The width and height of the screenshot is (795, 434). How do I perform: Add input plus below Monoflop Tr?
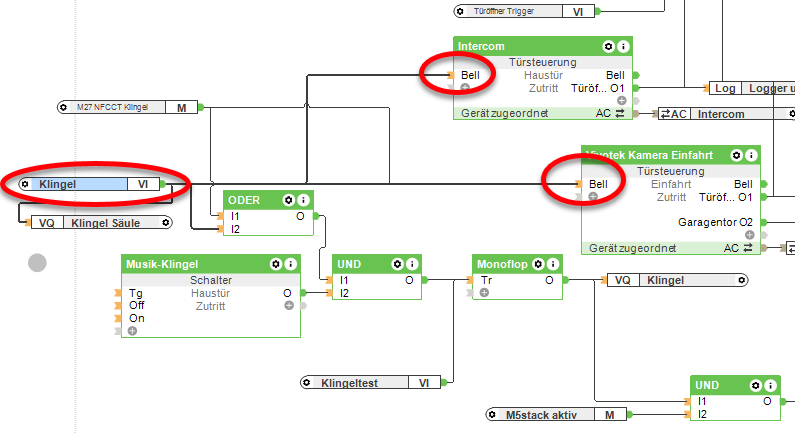coord(484,293)
